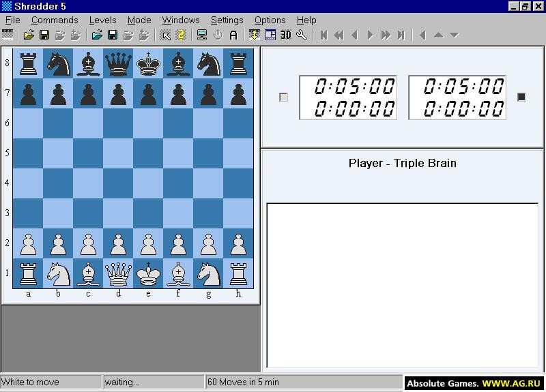Select the black king on e8

148,63
